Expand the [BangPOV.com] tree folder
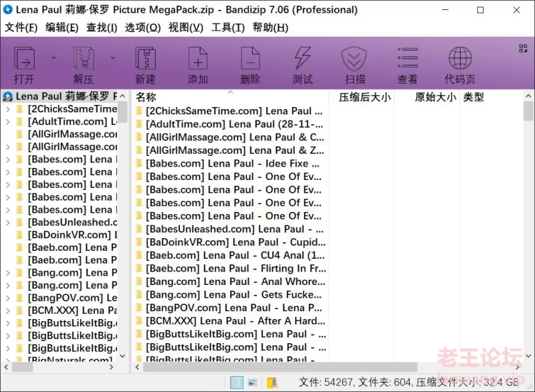The height and width of the screenshot is (392, 535). tap(8, 298)
